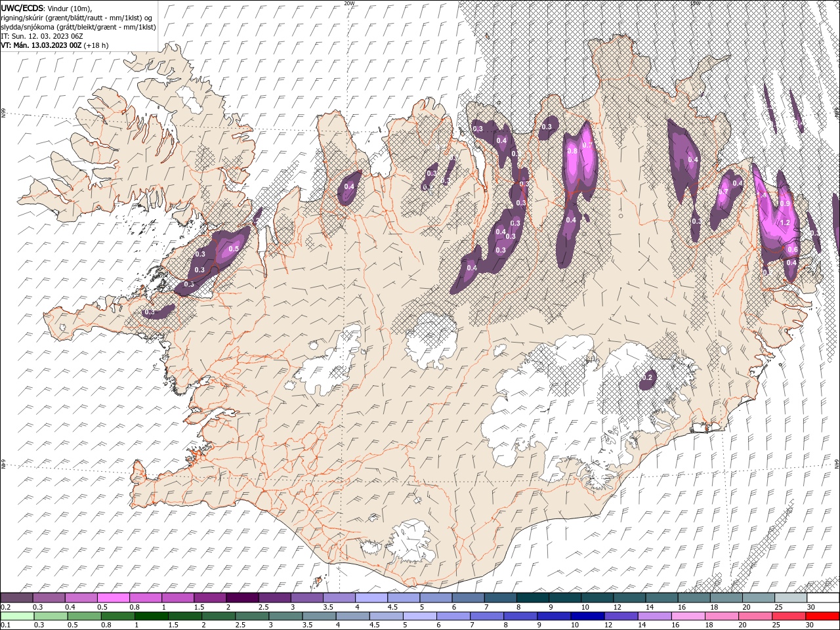
Task: Pick snow legend swatch between 12 and 14
Action: point(629,598)
